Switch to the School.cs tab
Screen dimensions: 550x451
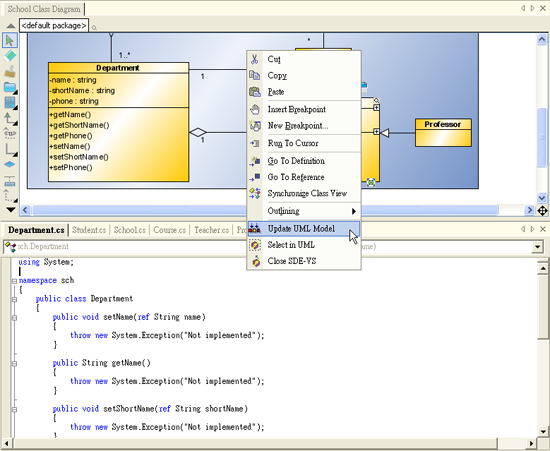(129, 230)
